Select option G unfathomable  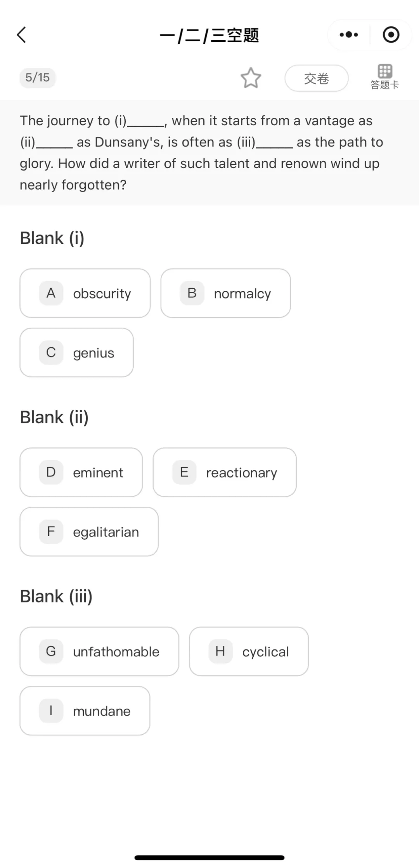tap(99, 651)
